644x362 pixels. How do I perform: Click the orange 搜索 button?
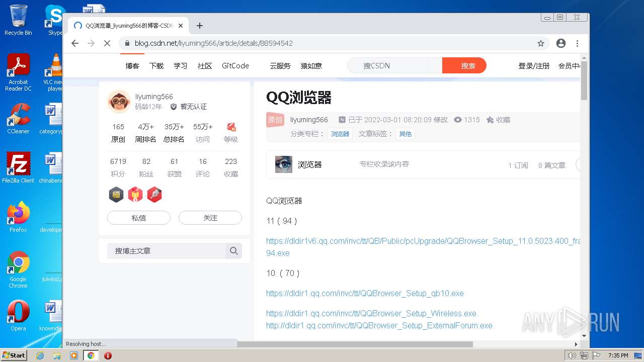(x=464, y=66)
